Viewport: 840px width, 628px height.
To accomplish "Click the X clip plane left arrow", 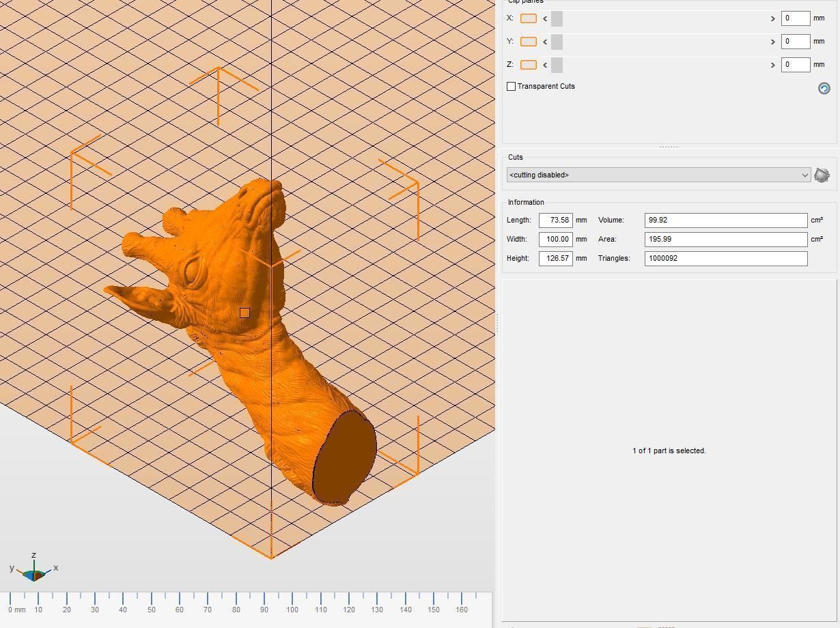I will click(545, 18).
